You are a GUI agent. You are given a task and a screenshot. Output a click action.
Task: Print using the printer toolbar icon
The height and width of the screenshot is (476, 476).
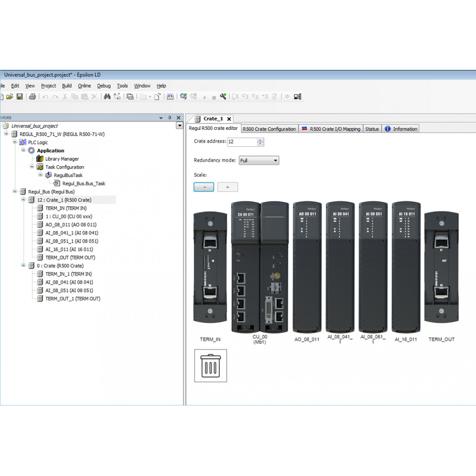click(33, 96)
